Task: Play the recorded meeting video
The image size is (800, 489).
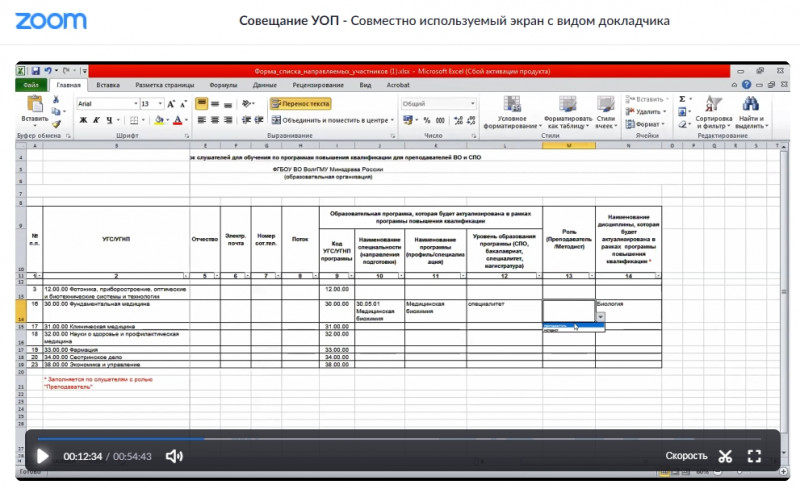Action: pos(42,456)
